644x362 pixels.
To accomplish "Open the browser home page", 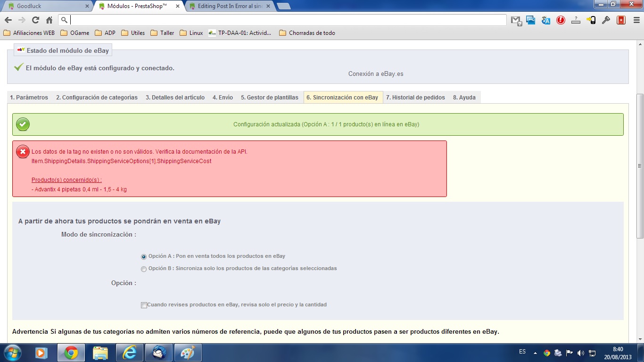I will click(x=49, y=20).
